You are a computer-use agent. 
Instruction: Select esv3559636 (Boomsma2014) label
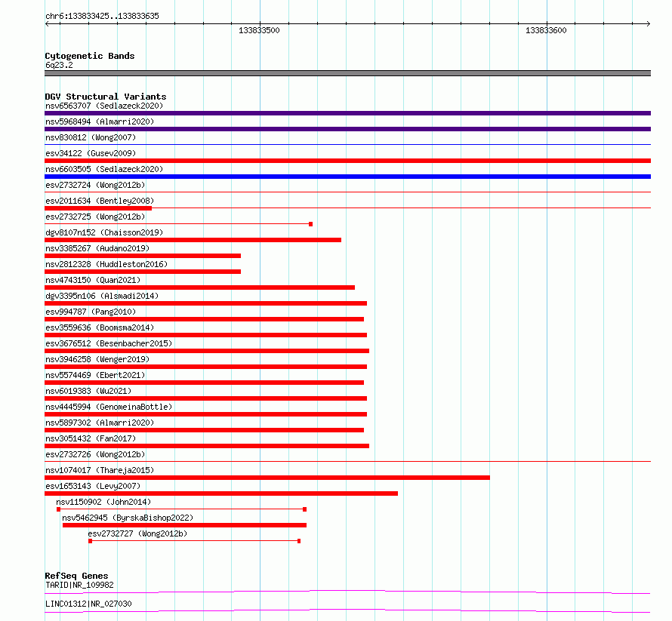(x=100, y=327)
